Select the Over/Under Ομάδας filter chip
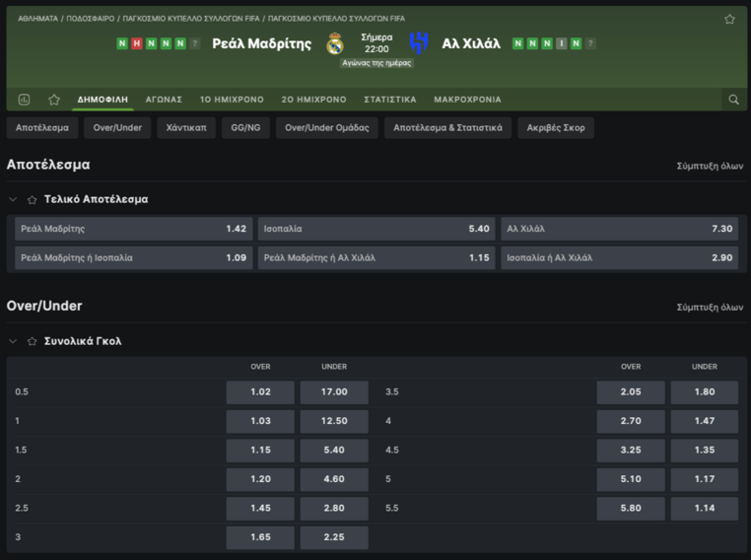Viewport: 751px width, 560px height. [x=327, y=128]
